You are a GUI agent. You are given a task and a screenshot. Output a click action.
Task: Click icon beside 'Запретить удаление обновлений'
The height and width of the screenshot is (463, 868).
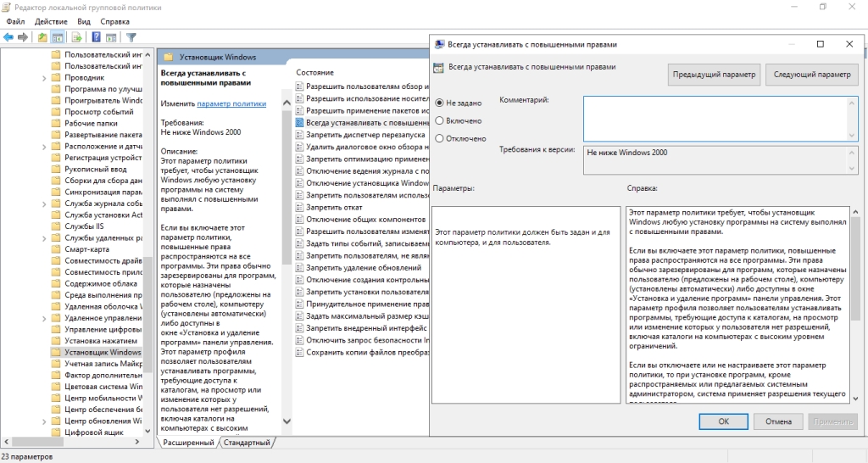click(x=299, y=267)
